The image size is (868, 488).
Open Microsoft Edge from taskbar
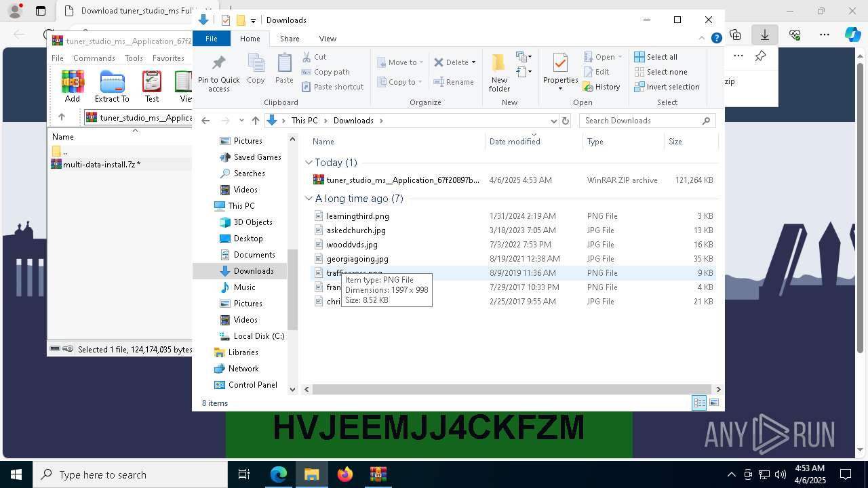[x=279, y=474]
